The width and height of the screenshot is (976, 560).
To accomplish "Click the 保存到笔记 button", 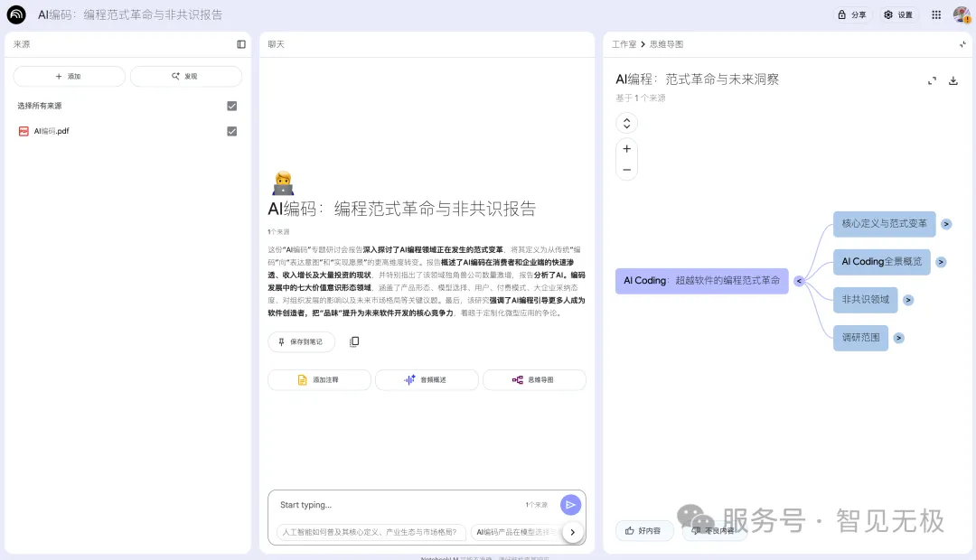I will pyautogui.click(x=301, y=341).
